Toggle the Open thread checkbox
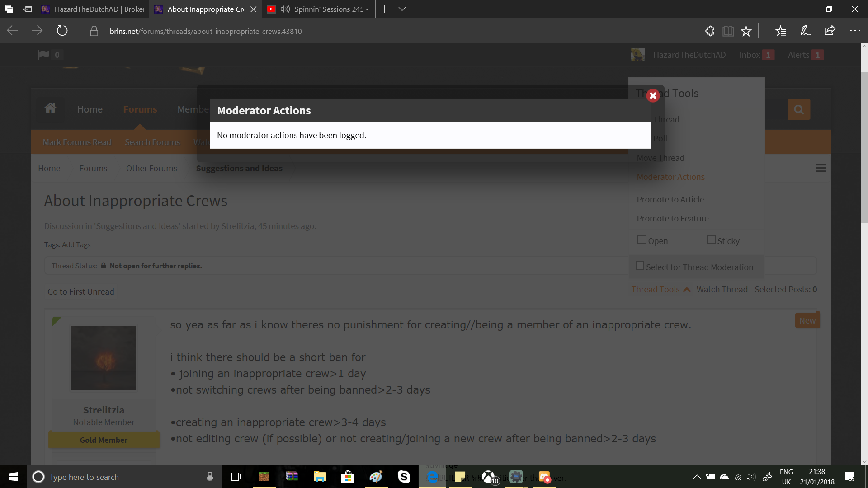Screen dimensions: 868x488 click(x=642, y=239)
